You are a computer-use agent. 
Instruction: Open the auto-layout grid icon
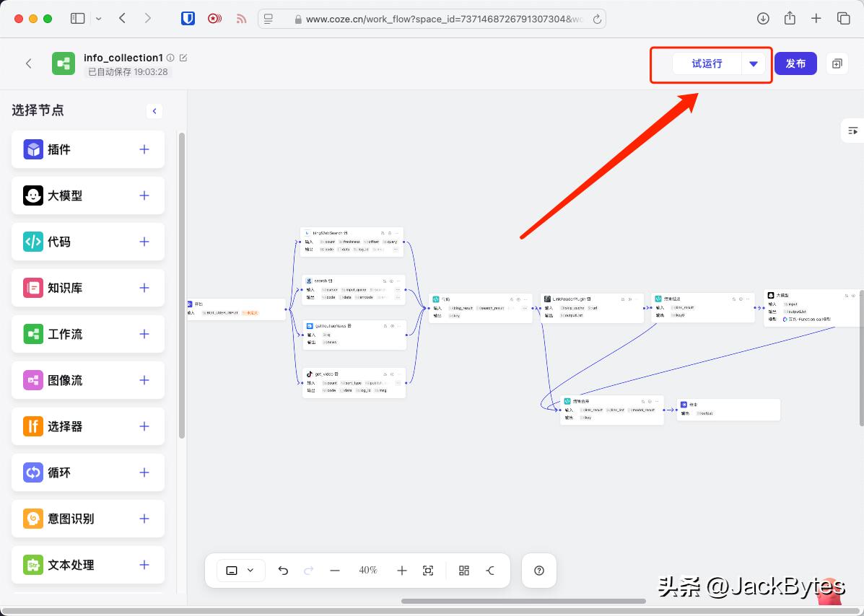pyautogui.click(x=464, y=571)
